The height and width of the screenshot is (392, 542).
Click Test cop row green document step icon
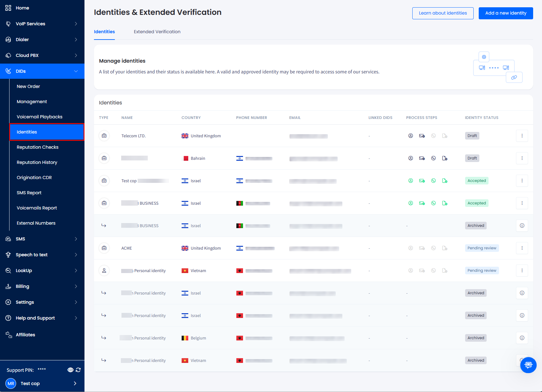coord(445,181)
